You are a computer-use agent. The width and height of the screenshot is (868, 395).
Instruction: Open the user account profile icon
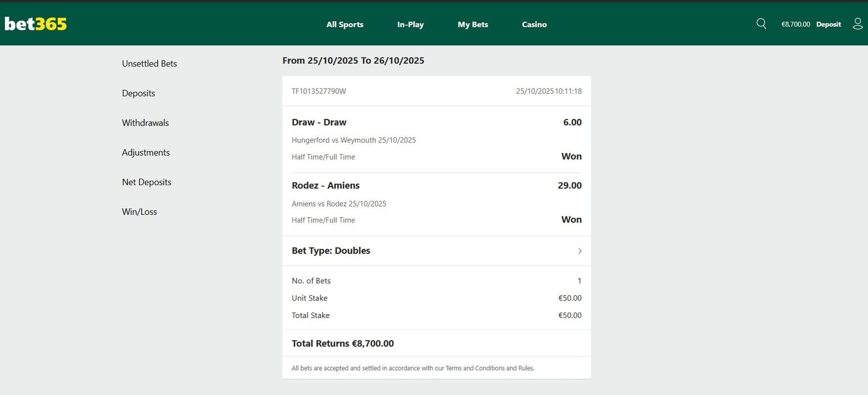coord(858,24)
